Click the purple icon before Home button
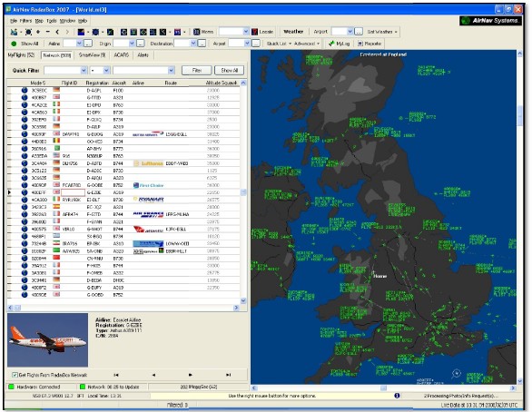The width and height of the screenshot is (532, 412). (177, 32)
